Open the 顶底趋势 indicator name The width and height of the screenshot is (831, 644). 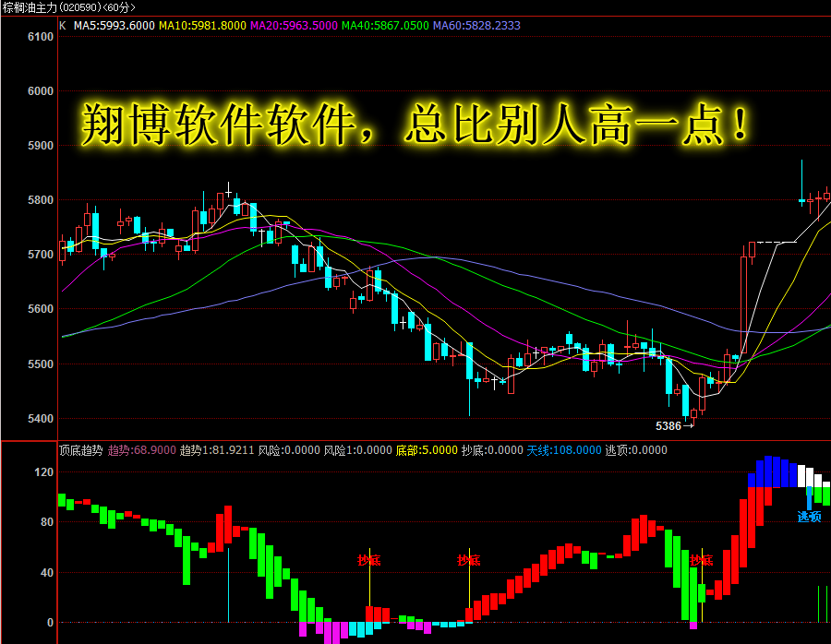pos(80,450)
